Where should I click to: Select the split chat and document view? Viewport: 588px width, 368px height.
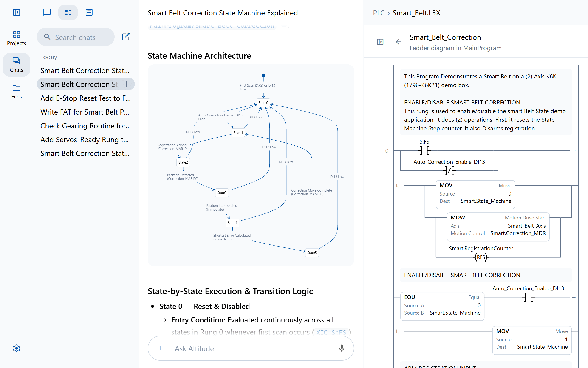point(68,12)
